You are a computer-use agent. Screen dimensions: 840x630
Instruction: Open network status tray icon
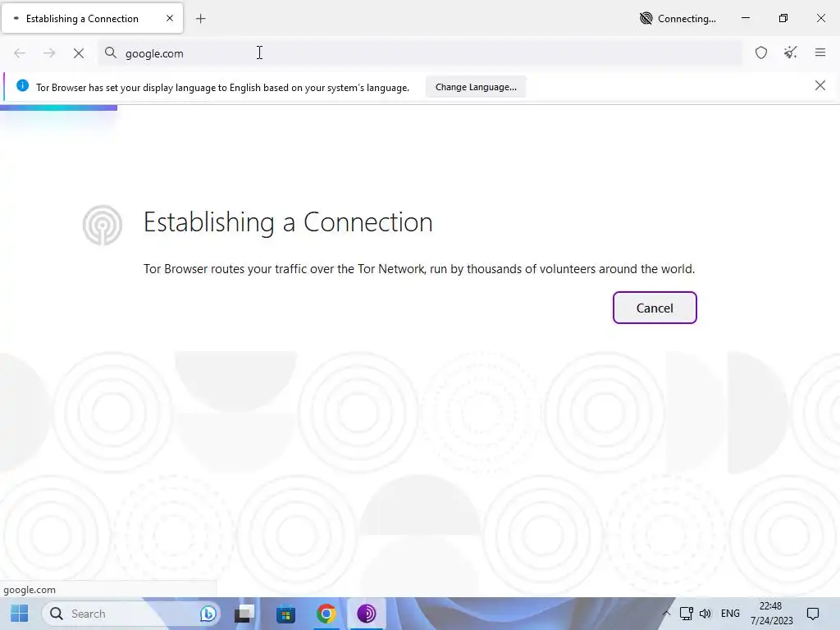point(687,614)
